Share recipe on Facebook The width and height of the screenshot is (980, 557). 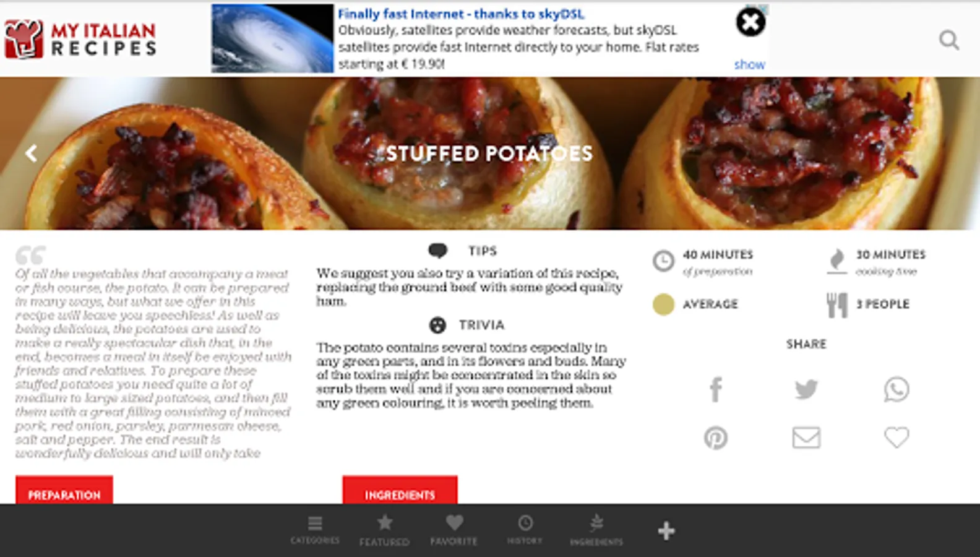(x=716, y=389)
